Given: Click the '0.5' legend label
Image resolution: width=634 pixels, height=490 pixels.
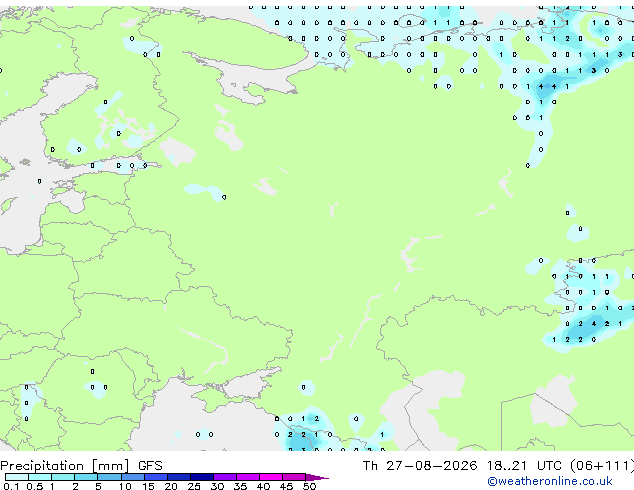Looking at the screenshot, I should [x=34, y=486].
